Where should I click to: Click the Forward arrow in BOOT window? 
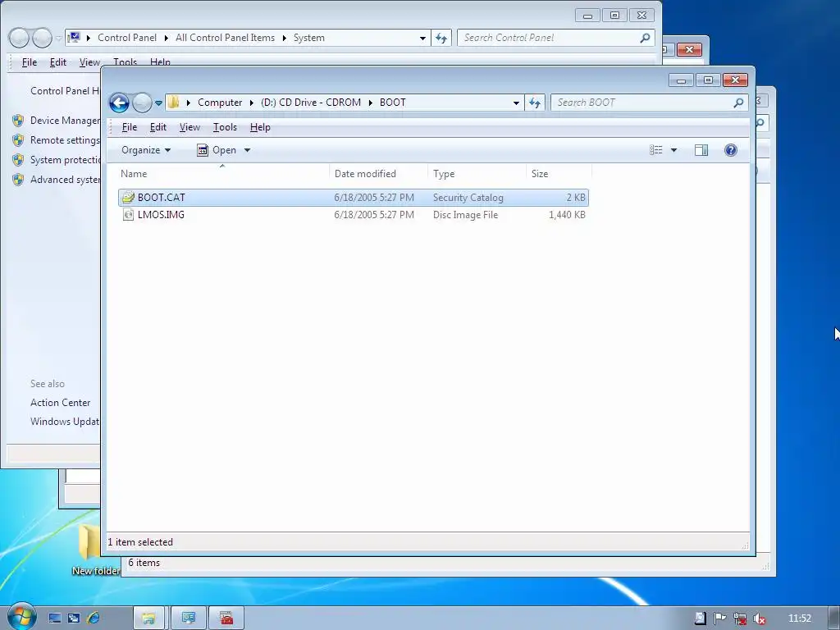(x=142, y=103)
